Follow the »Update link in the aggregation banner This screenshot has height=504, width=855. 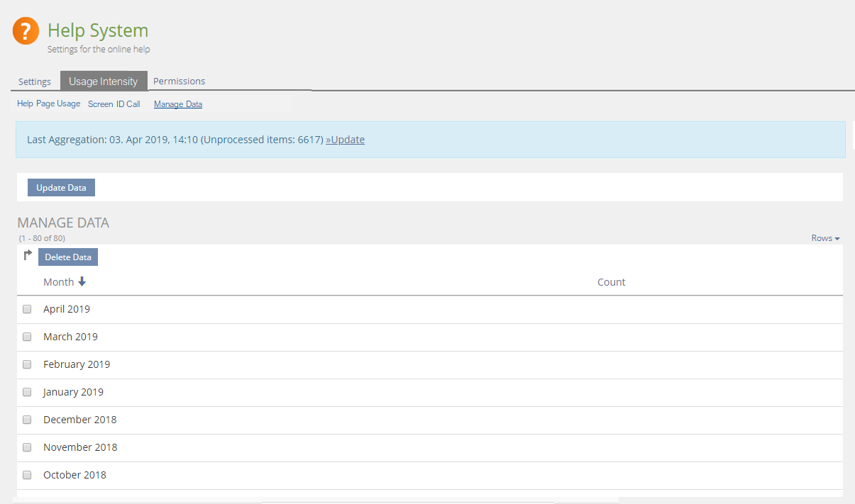point(345,140)
